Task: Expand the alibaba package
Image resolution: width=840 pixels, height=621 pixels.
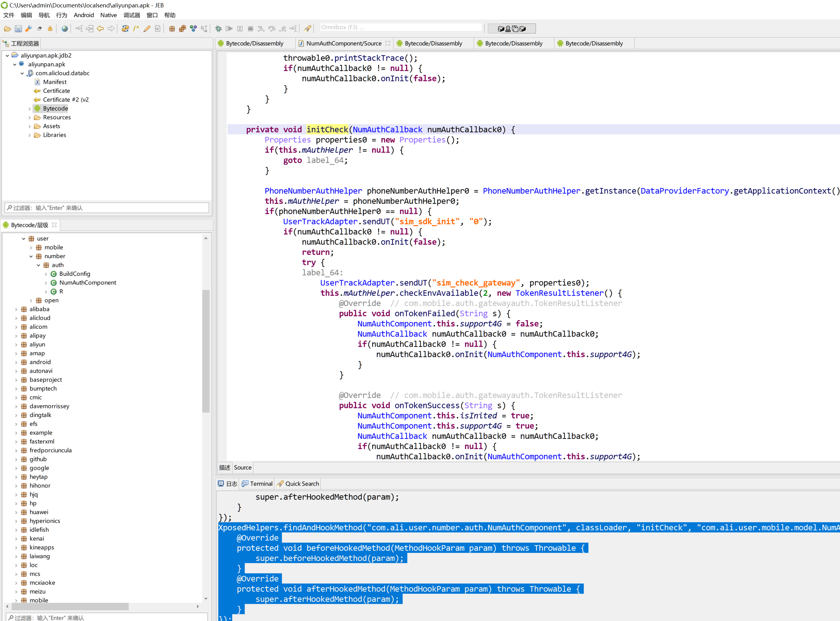Action: [x=16, y=309]
